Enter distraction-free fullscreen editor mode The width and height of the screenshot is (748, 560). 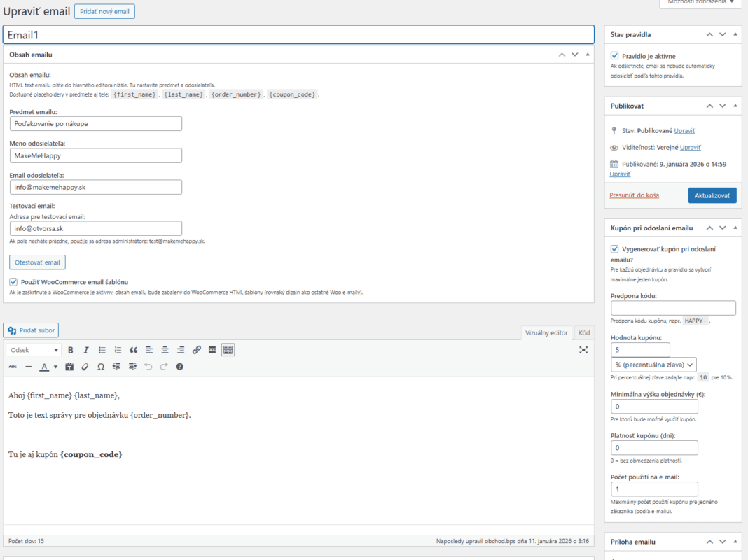pyautogui.click(x=583, y=350)
